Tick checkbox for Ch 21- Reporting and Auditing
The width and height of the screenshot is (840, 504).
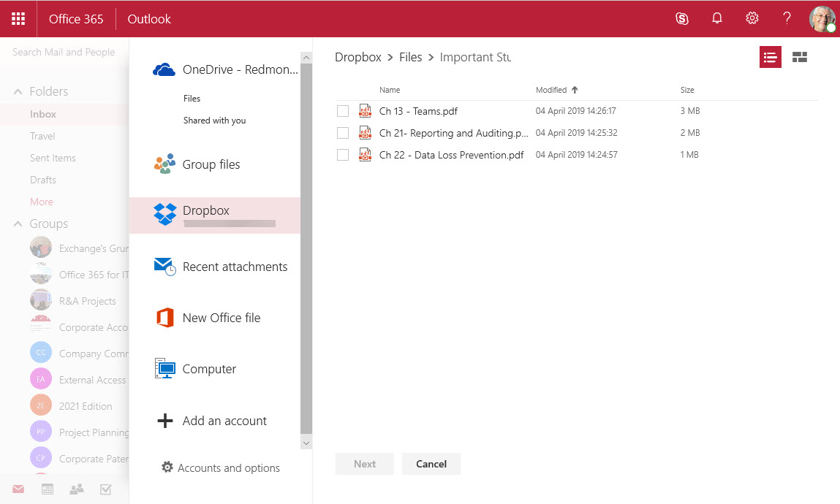[343, 133]
